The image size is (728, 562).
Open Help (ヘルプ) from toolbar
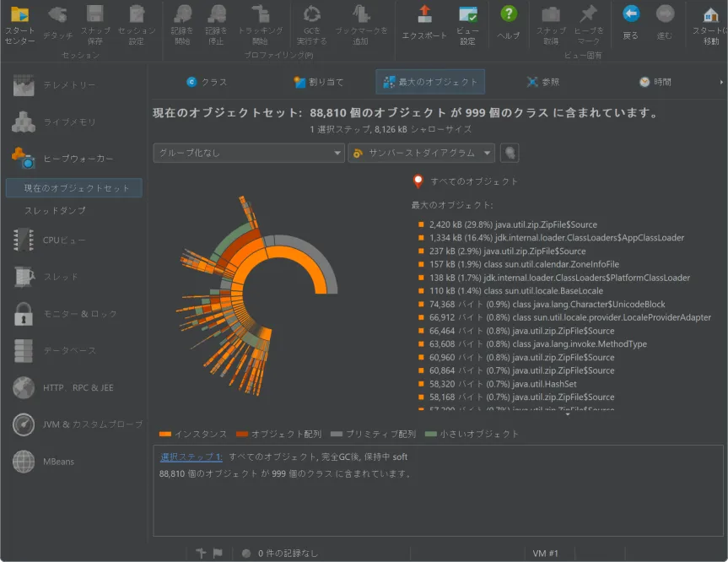[x=509, y=24]
